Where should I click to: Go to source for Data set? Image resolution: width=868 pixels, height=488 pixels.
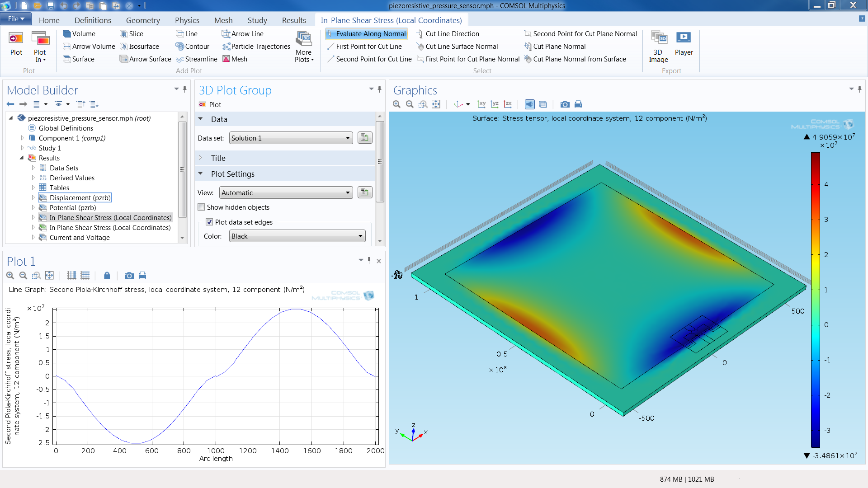365,138
